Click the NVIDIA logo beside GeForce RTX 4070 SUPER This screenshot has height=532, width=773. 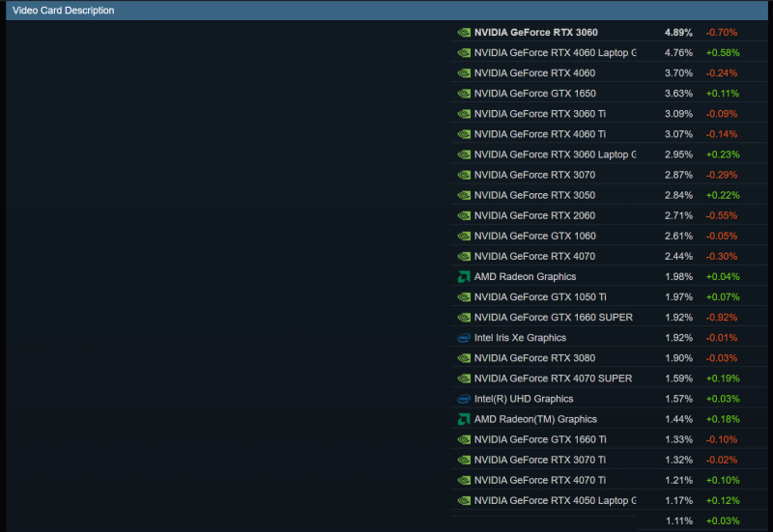(464, 378)
